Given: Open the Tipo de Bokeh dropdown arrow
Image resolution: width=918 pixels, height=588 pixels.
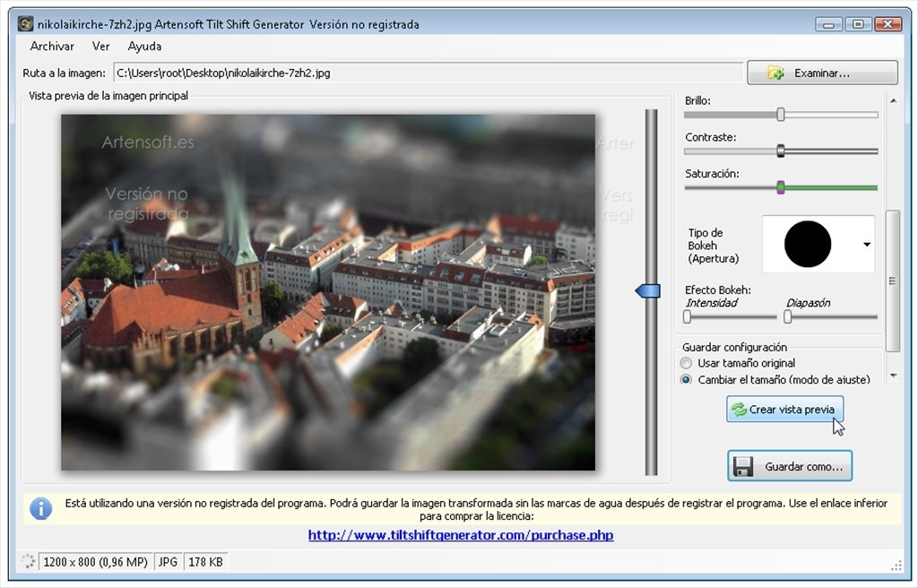Looking at the screenshot, I should (x=867, y=244).
